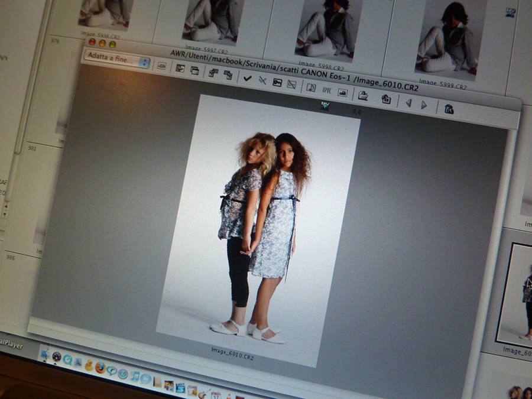The height and width of the screenshot is (399, 532).
Task: Go to previous image with left arrow
Action: click(408, 103)
